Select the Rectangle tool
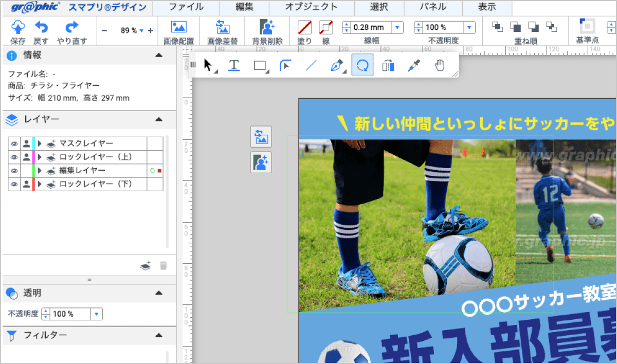 click(x=260, y=65)
